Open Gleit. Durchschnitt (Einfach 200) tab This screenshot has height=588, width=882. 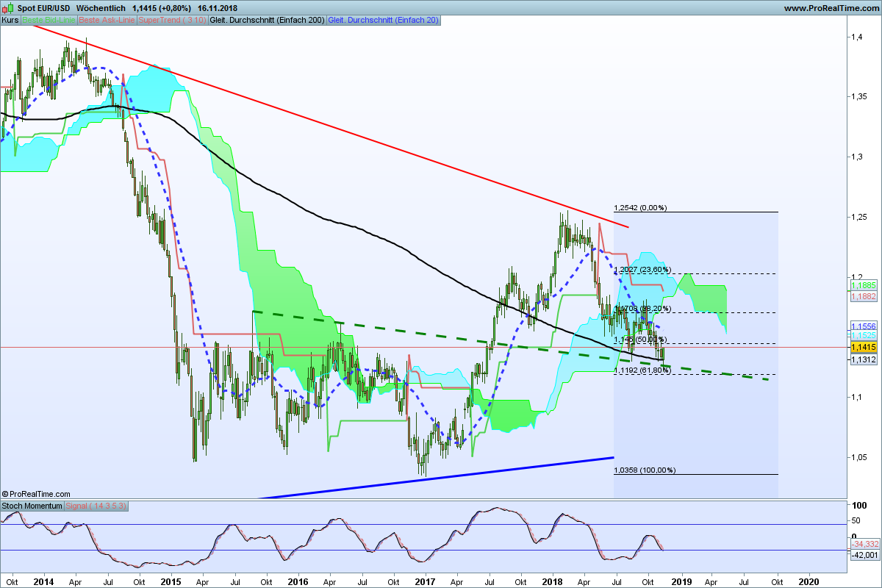click(x=267, y=21)
